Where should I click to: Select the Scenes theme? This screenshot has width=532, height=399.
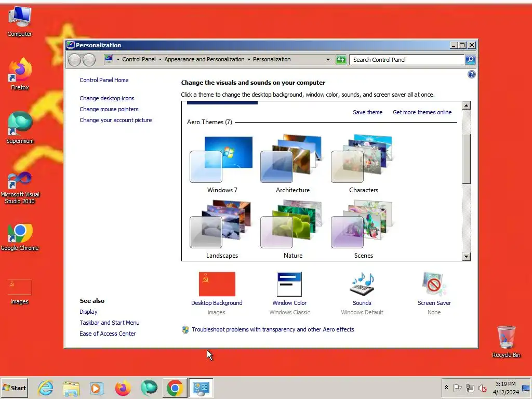pos(363,230)
